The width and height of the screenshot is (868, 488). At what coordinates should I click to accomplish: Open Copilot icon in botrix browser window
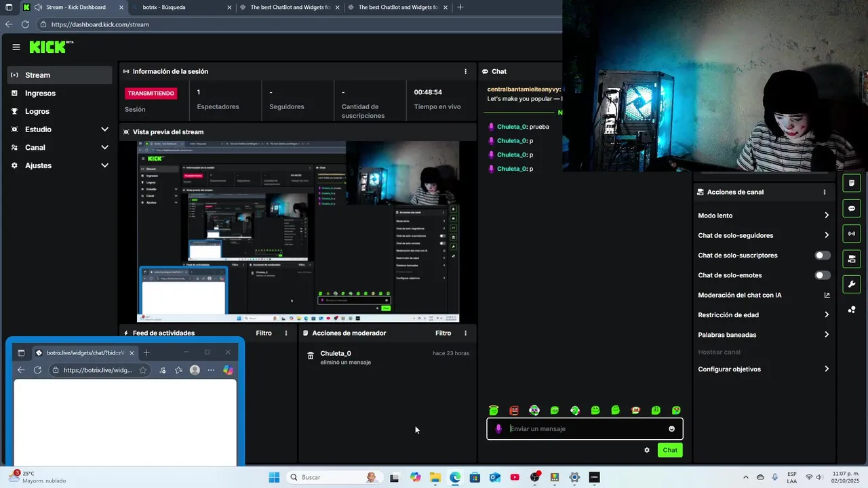(x=229, y=370)
